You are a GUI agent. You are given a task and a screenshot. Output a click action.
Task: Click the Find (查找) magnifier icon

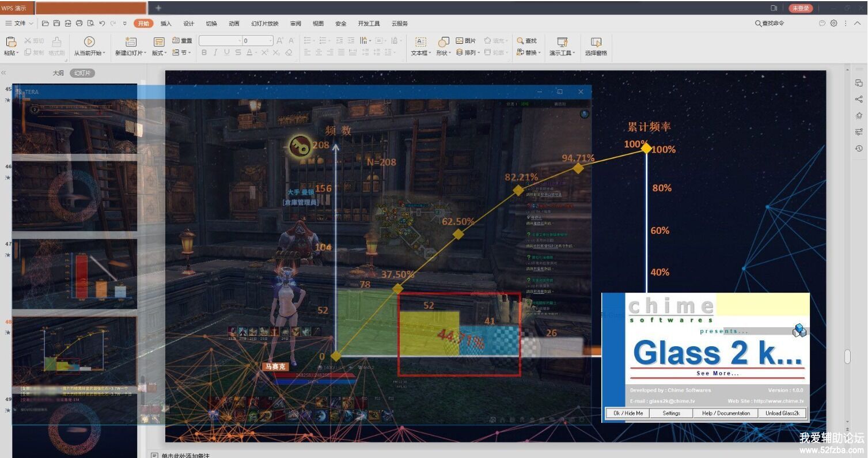[x=520, y=41]
